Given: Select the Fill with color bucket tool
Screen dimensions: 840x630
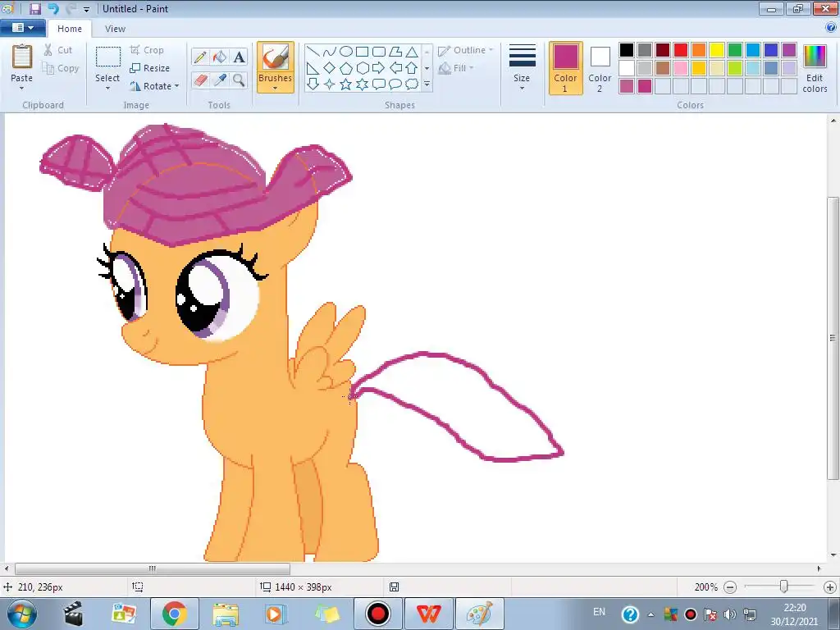Looking at the screenshot, I should pos(220,57).
